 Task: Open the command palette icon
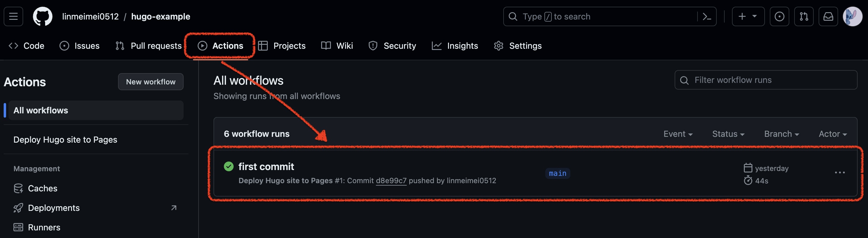pyautogui.click(x=707, y=16)
